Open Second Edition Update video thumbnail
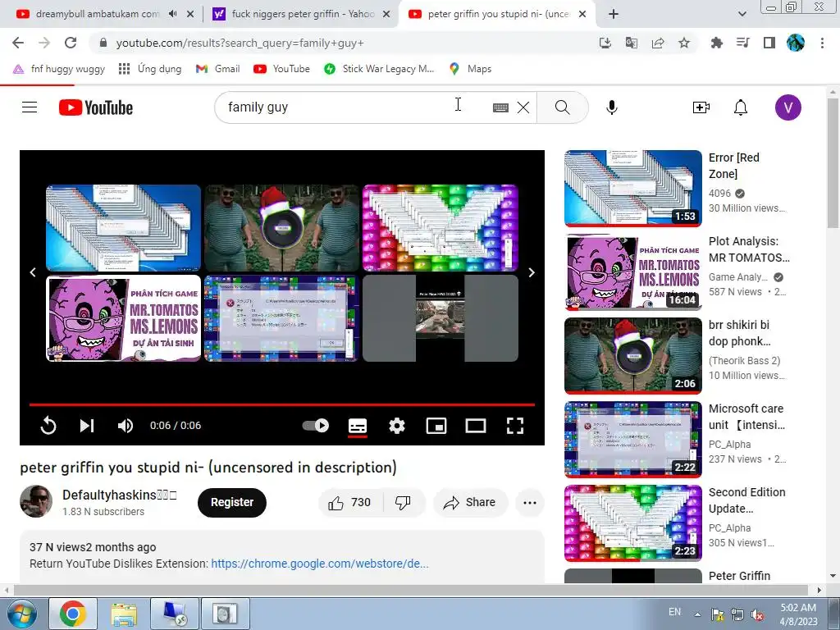 pyautogui.click(x=633, y=523)
